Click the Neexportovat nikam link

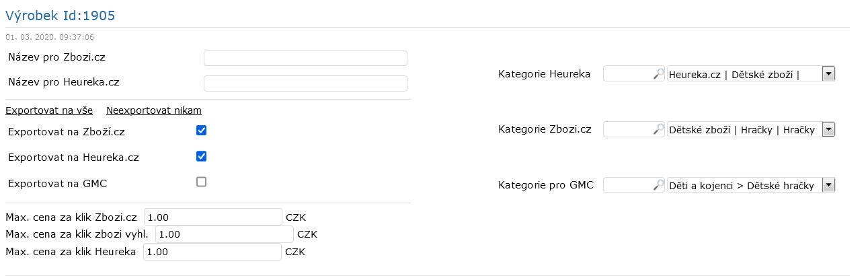154,110
